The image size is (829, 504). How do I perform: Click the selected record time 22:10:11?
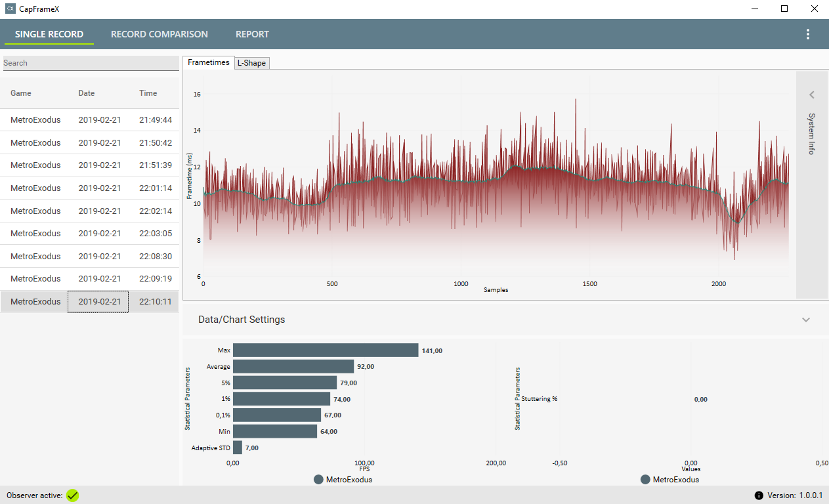pyautogui.click(x=156, y=302)
